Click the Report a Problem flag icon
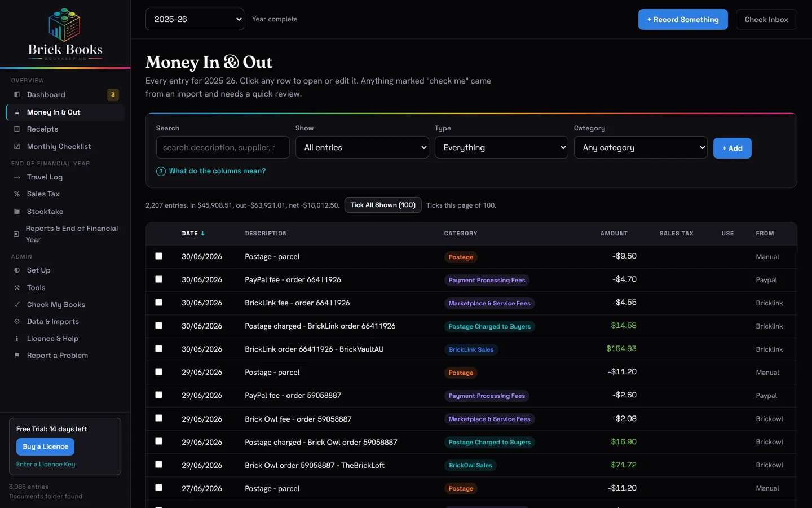 17,356
